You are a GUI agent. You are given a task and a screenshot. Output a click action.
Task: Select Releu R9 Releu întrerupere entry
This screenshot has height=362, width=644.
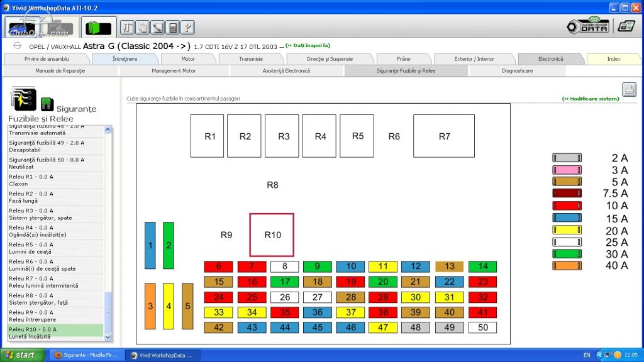tap(55, 315)
